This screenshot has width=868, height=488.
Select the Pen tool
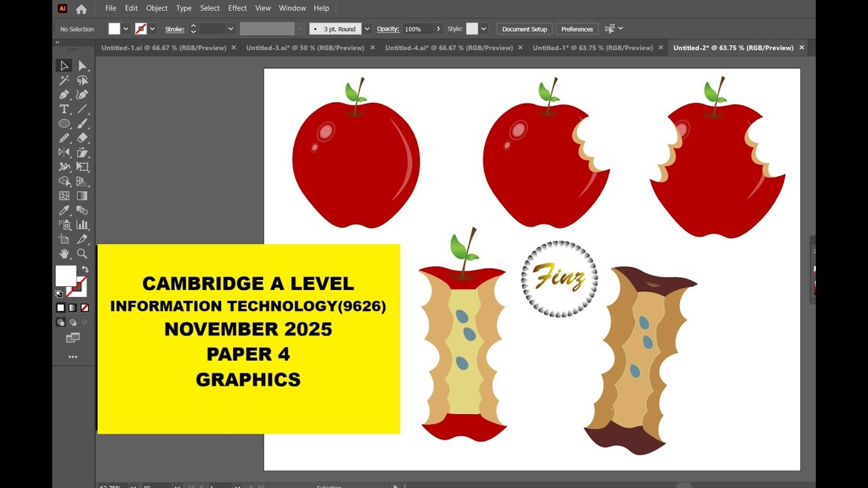pos(64,95)
